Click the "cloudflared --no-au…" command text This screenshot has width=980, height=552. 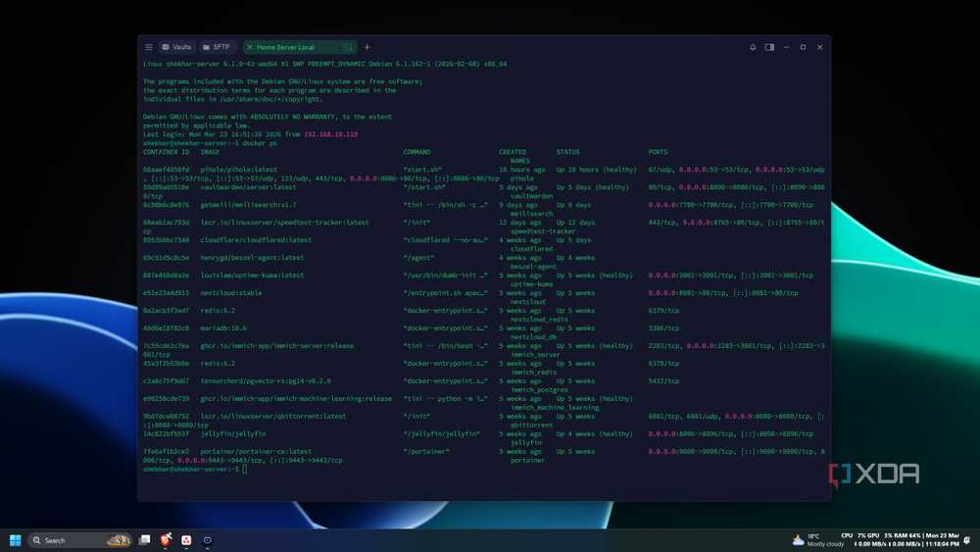point(445,240)
